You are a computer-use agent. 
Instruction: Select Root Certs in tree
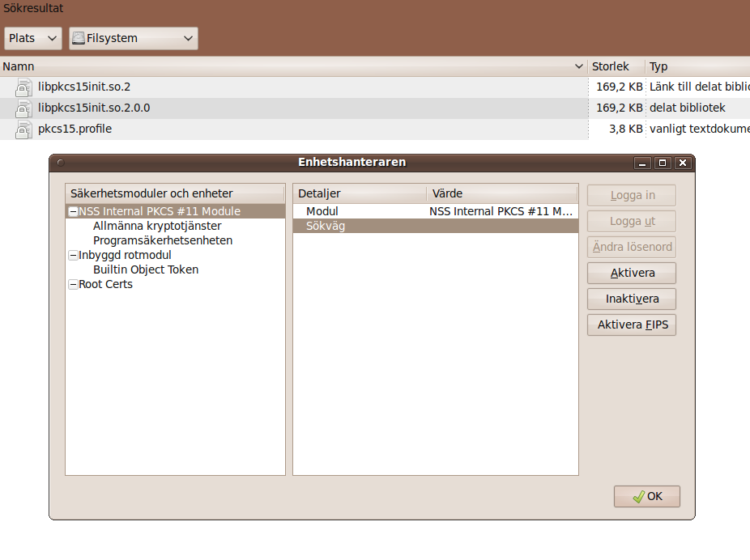click(106, 284)
